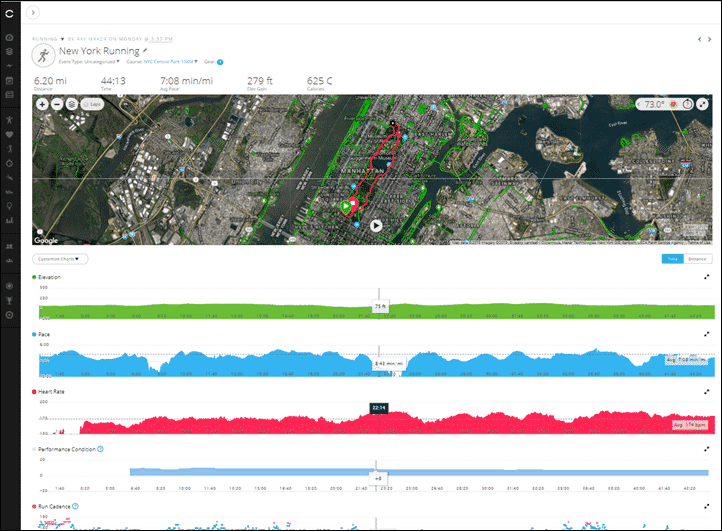
Task: Open health stats heart icon
Action: click(x=10, y=134)
